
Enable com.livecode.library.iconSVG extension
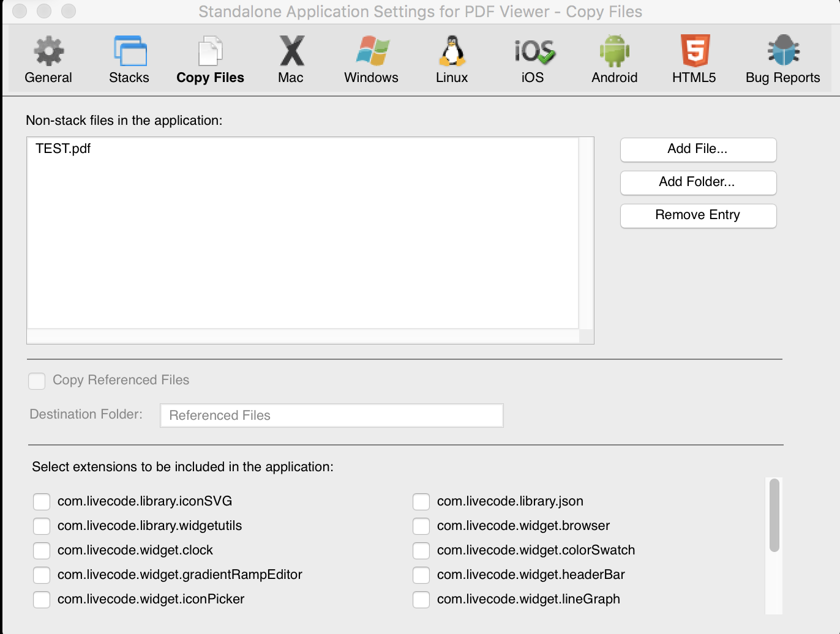[x=42, y=502]
